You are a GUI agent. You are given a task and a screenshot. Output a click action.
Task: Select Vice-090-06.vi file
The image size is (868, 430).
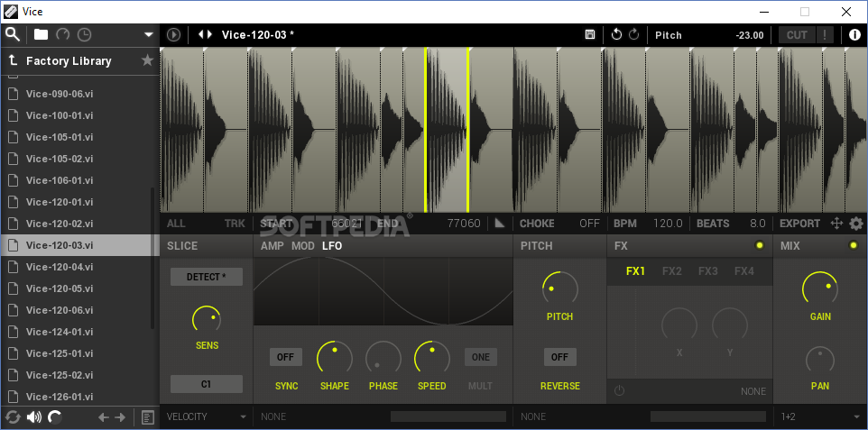(x=79, y=94)
